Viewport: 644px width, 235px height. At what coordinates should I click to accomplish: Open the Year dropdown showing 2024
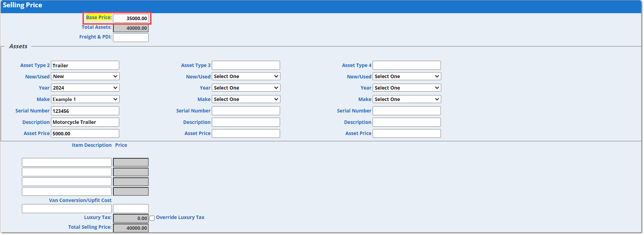pyautogui.click(x=85, y=88)
